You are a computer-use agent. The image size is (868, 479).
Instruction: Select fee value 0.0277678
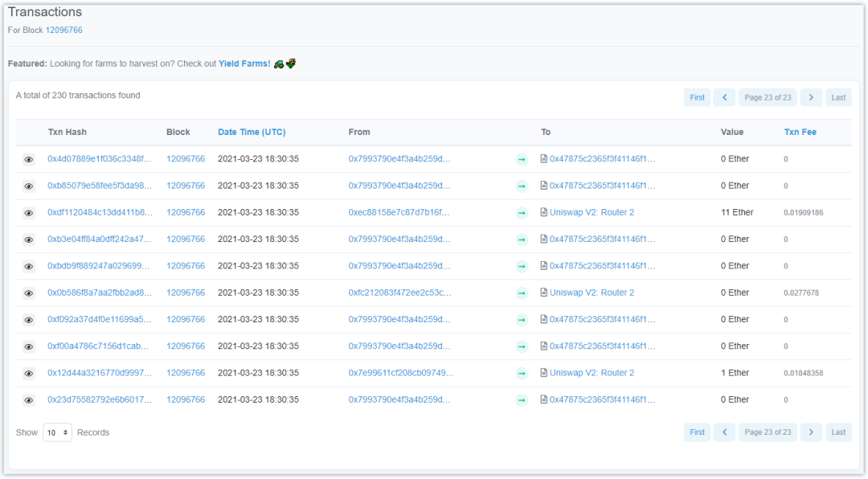[x=801, y=293]
